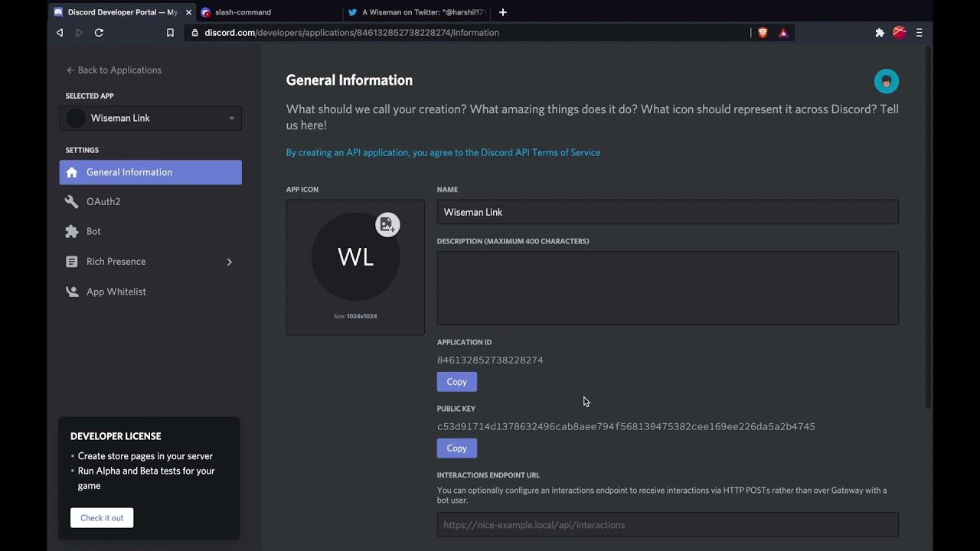
Task: Open the browser hamburger menu
Action: click(x=919, y=33)
